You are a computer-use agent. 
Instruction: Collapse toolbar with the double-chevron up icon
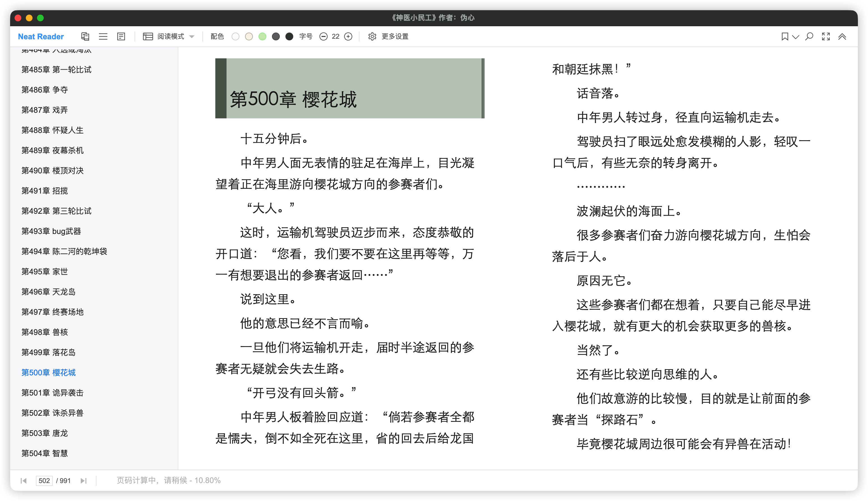tap(842, 36)
